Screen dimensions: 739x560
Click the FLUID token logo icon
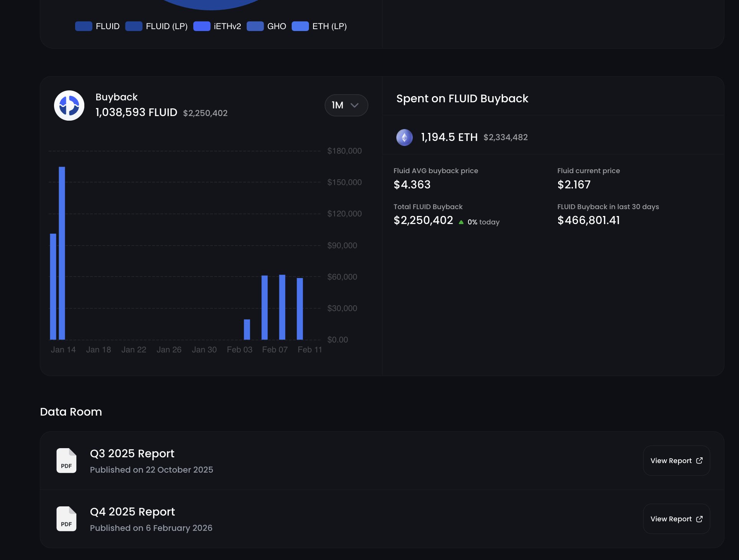(69, 105)
